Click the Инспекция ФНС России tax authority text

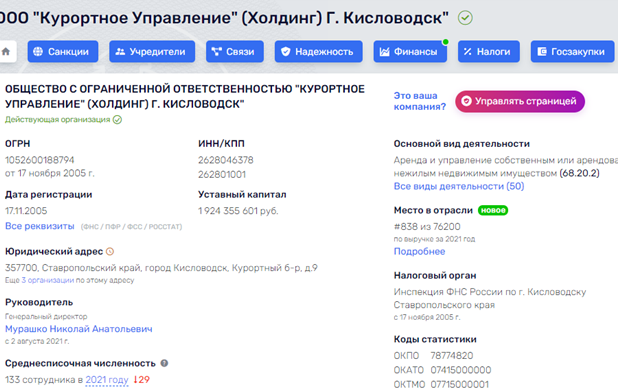490,298
